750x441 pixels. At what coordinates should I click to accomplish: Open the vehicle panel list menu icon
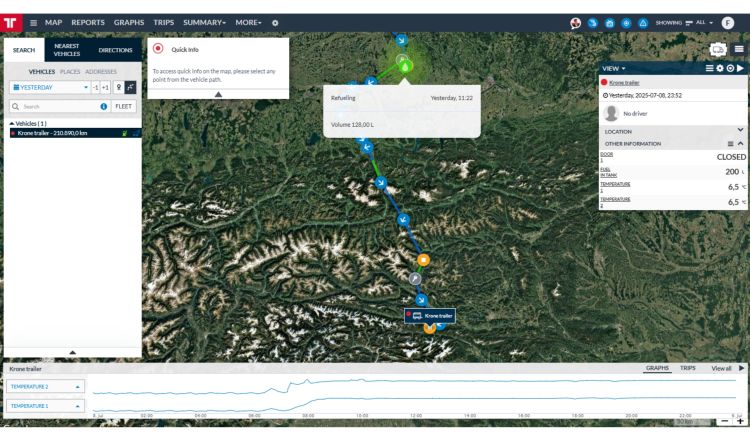pos(710,68)
